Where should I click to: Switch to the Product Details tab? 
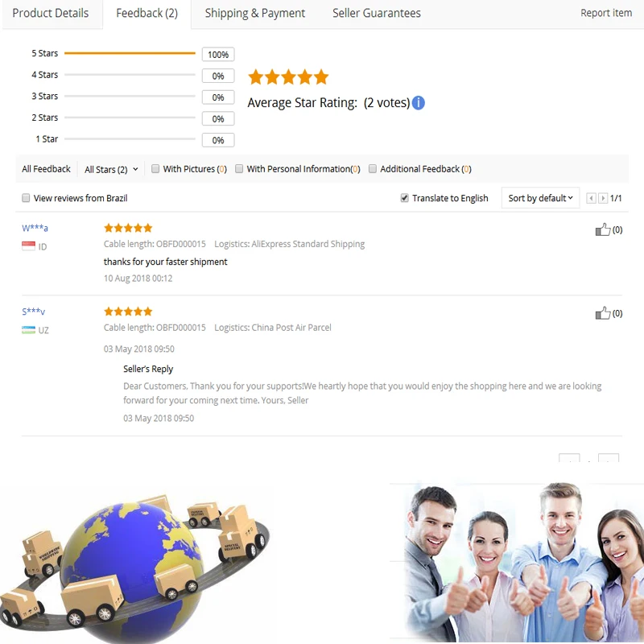click(51, 13)
